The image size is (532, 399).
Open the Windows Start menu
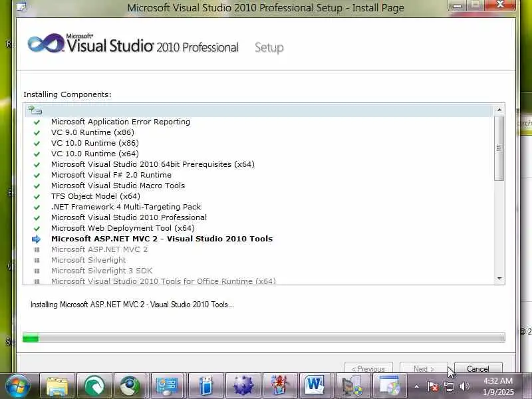(17, 386)
